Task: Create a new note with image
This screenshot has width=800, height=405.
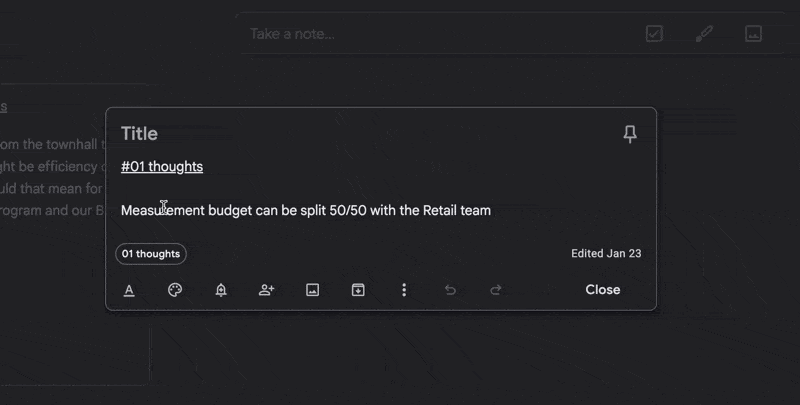Action: [x=754, y=34]
